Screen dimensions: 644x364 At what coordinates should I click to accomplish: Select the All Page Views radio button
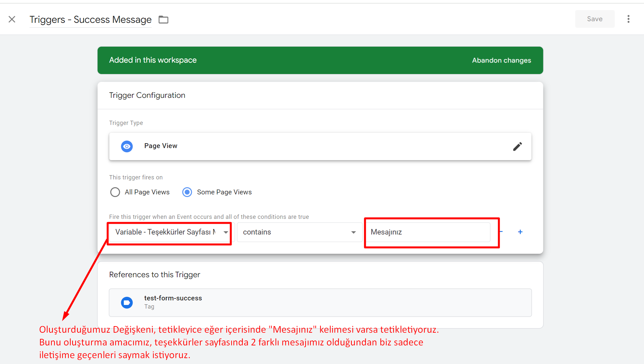click(115, 192)
